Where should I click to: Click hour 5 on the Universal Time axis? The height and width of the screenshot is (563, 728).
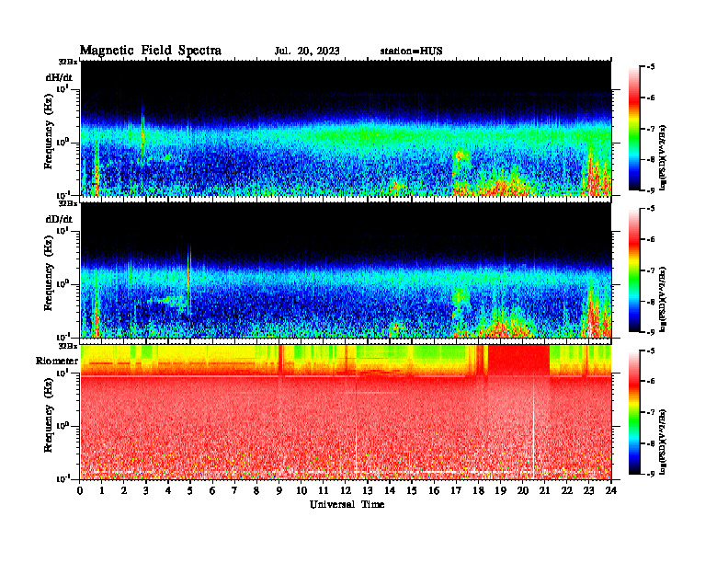click(190, 490)
